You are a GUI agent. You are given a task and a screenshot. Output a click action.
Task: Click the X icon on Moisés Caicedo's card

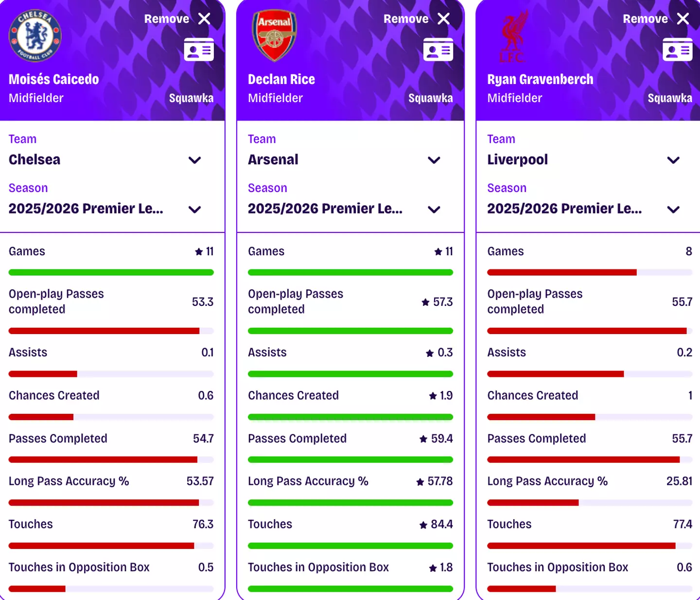205,19
